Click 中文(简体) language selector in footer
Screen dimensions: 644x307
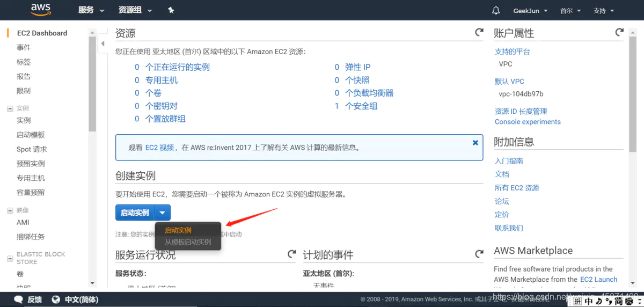pyautogui.click(x=82, y=299)
